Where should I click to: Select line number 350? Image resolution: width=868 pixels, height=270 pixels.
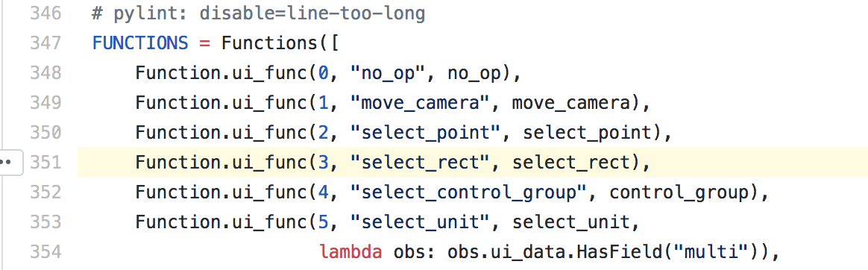45,133
